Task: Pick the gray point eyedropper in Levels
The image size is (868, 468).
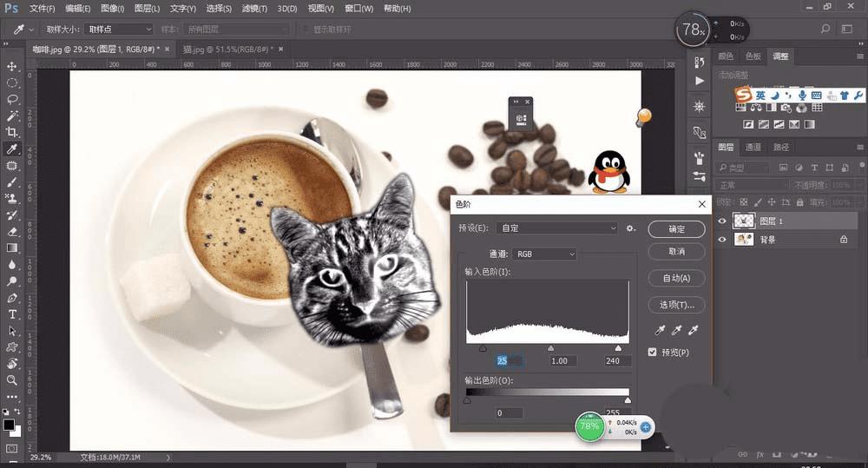Action: click(x=676, y=331)
